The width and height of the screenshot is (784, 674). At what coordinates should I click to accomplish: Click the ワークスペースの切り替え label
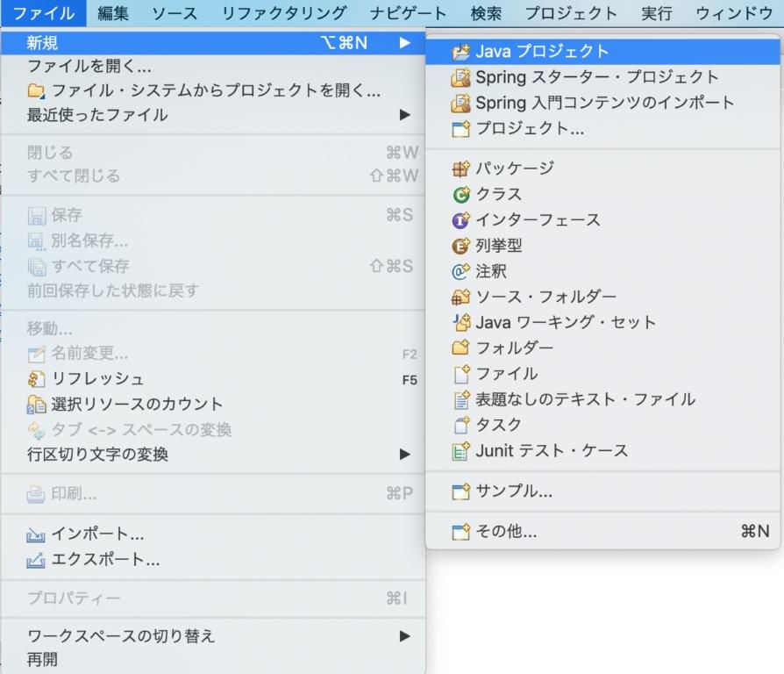pos(121,636)
